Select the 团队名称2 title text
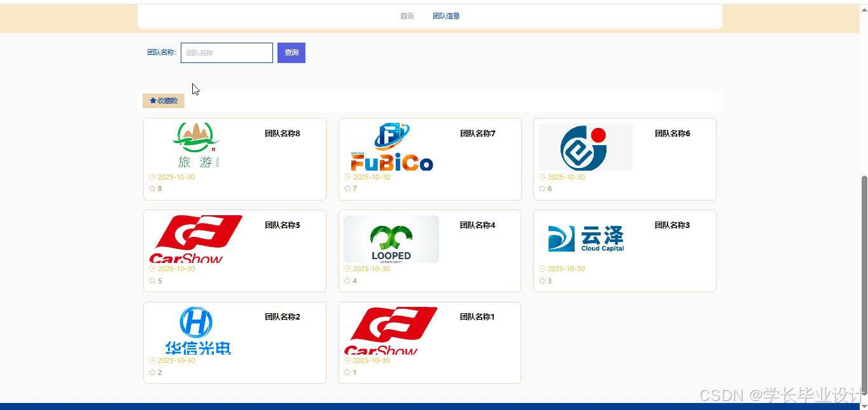The image size is (868, 410). pyautogui.click(x=283, y=317)
